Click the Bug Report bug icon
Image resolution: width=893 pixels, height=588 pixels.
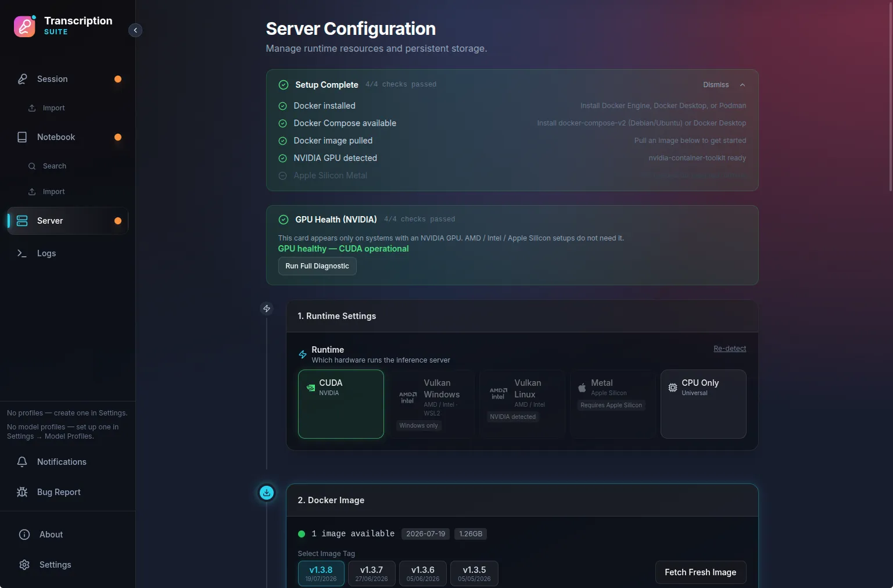[22, 492]
